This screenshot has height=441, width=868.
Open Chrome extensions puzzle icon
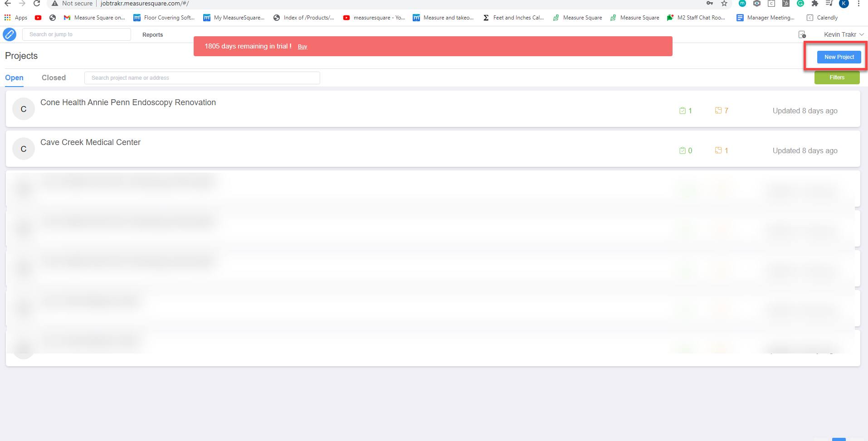click(x=815, y=3)
